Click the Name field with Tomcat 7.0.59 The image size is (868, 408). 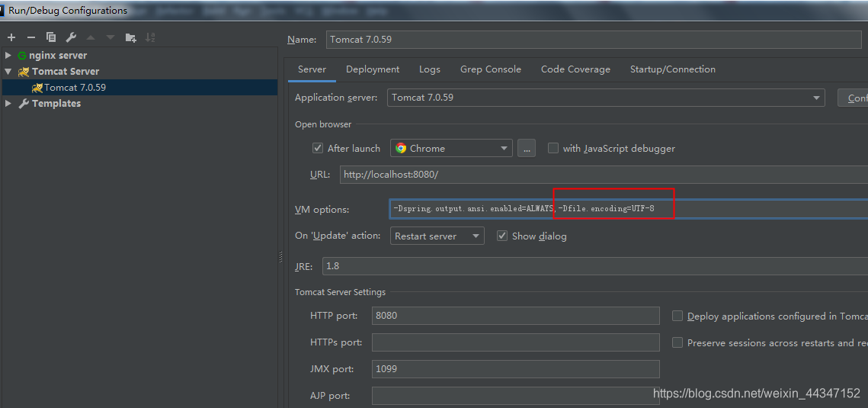tap(594, 40)
